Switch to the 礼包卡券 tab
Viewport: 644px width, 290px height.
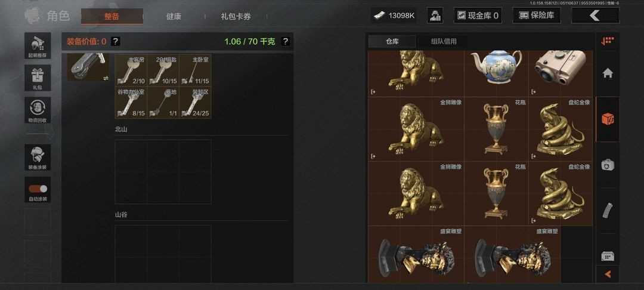coord(236,17)
